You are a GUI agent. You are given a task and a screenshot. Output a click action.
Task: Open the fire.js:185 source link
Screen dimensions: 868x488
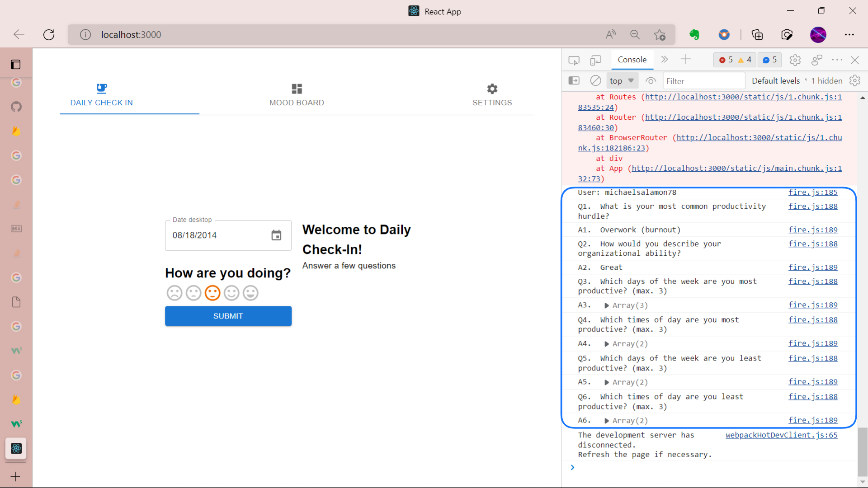pos(812,192)
